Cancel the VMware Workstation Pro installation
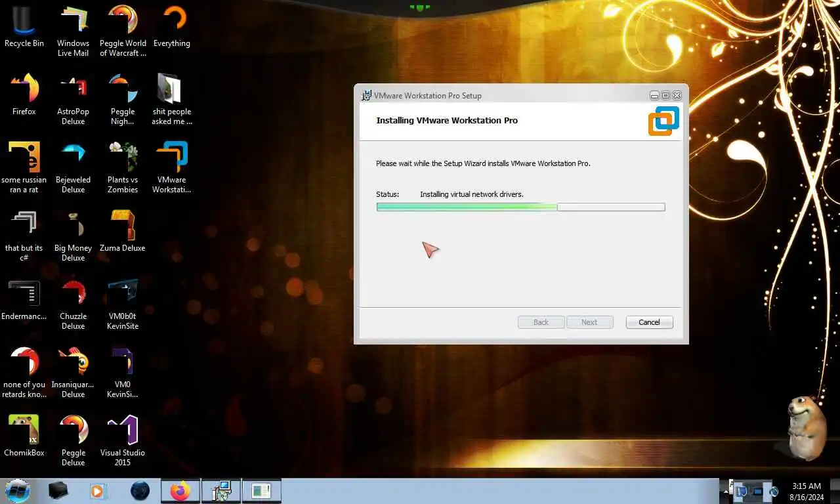The image size is (840, 504). click(x=649, y=322)
